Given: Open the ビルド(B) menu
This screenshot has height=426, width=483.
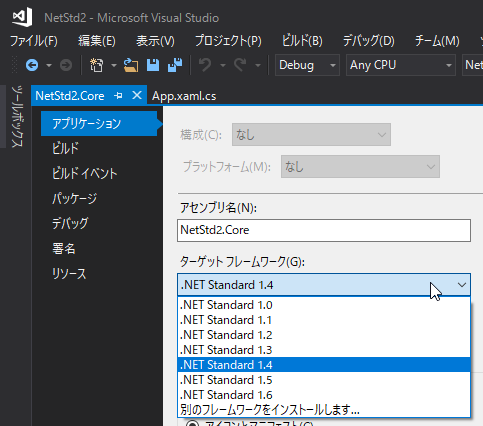Looking at the screenshot, I should tap(302, 41).
